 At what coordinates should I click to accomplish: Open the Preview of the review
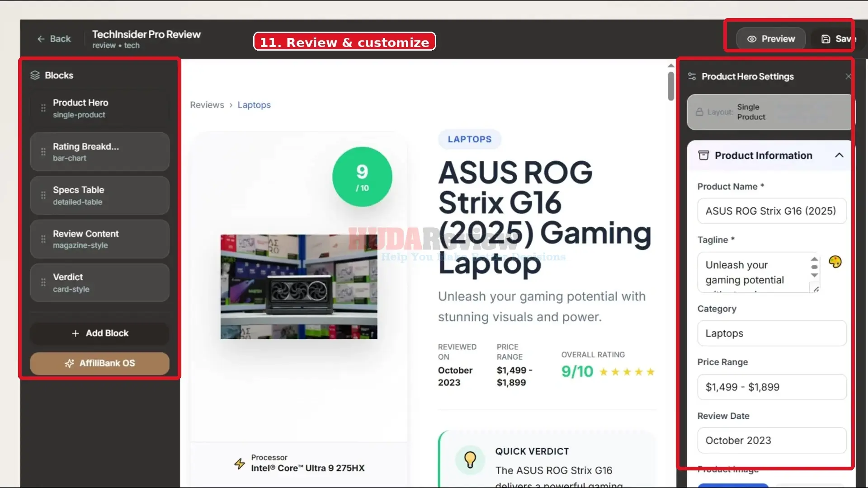point(771,39)
